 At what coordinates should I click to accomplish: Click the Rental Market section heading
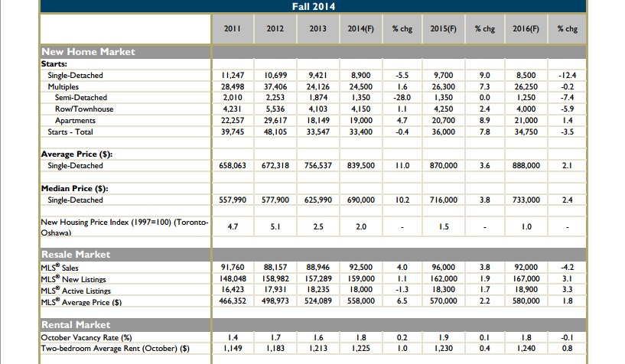[x=76, y=324]
